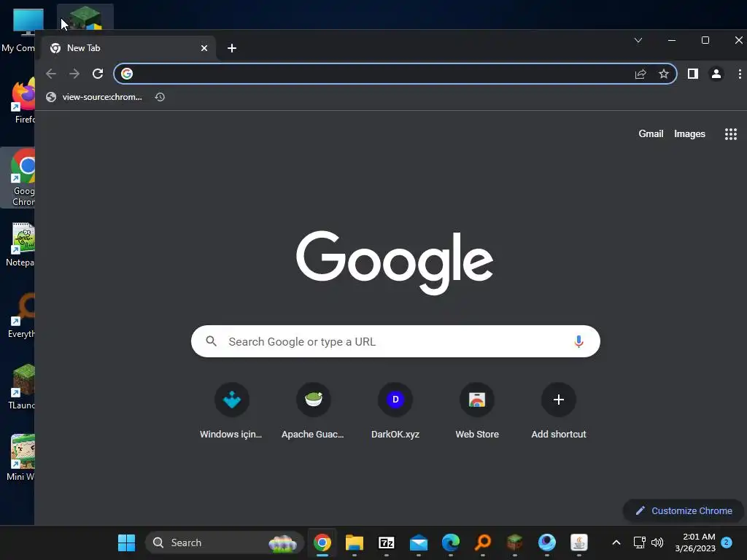This screenshot has height=560, width=747.
Task: Open a new tab with plus button
Action: point(232,48)
